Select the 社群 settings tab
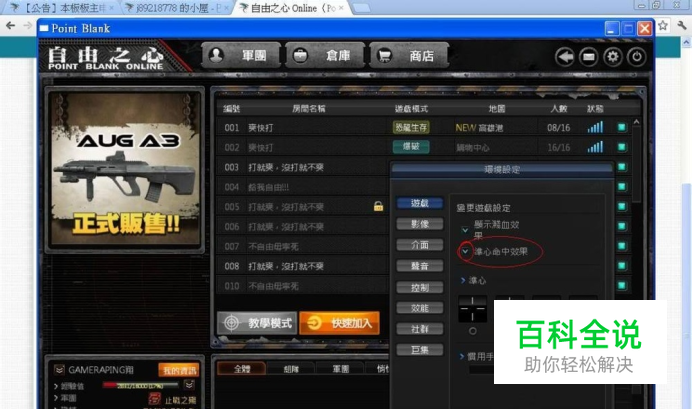The height and width of the screenshot is (409, 692). click(420, 329)
